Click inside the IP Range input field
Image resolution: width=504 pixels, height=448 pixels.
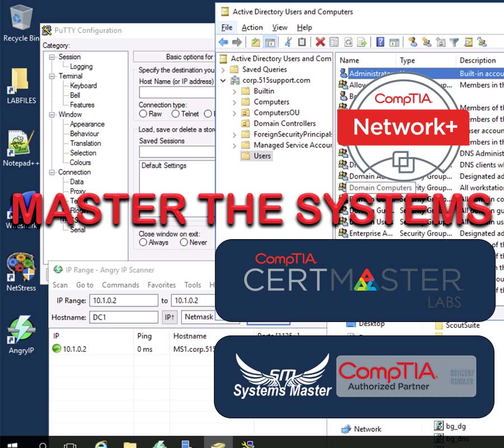tap(122, 301)
